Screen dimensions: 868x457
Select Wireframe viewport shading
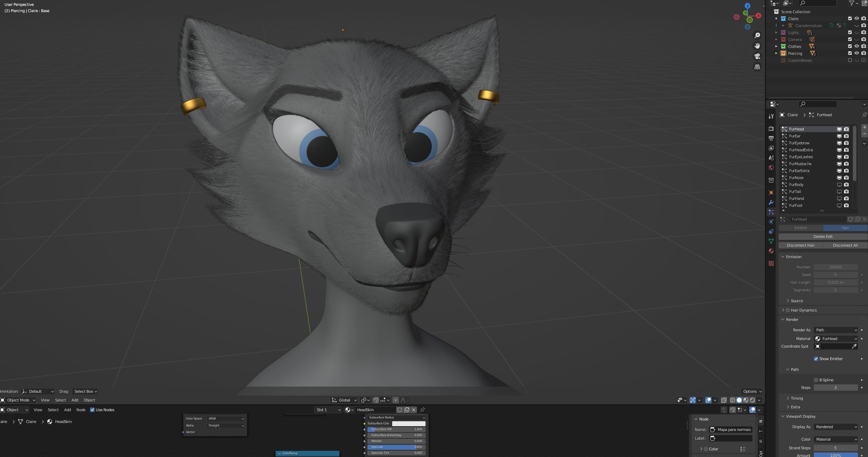(x=733, y=400)
